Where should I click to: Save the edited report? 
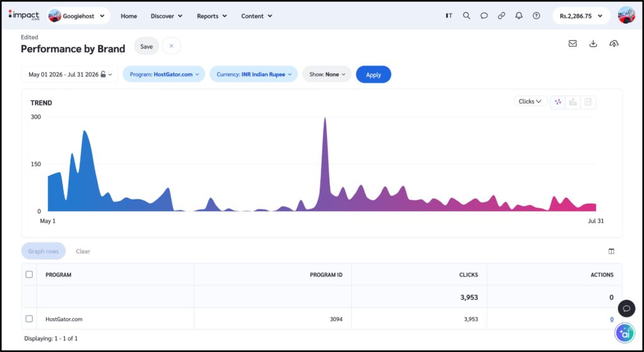pyautogui.click(x=146, y=47)
